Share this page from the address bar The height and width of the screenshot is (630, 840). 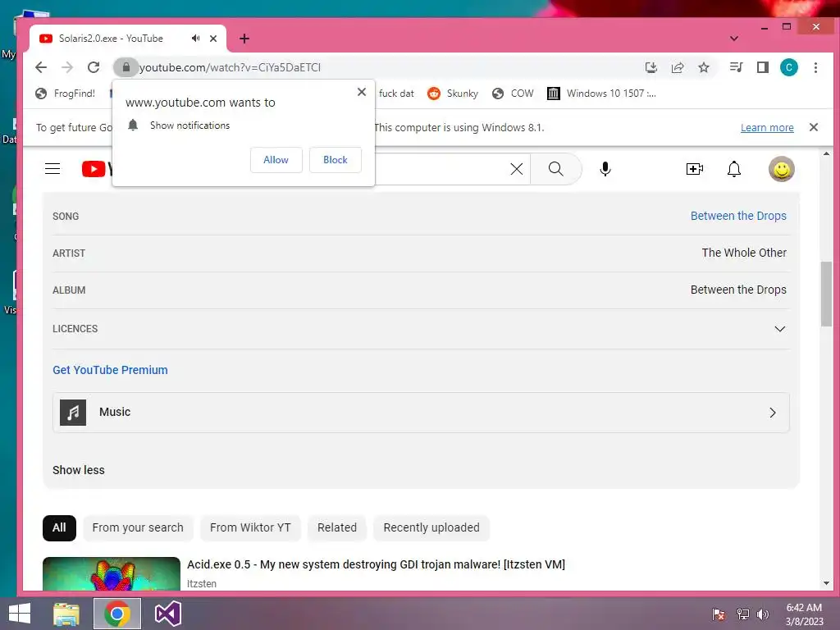678,67
